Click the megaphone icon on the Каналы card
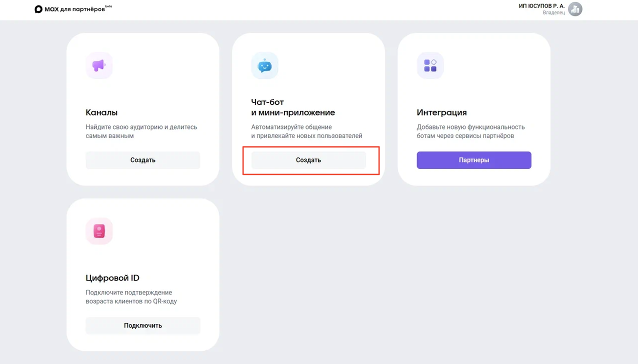This screenshot has width=638, height=364. tap(99, 65)
